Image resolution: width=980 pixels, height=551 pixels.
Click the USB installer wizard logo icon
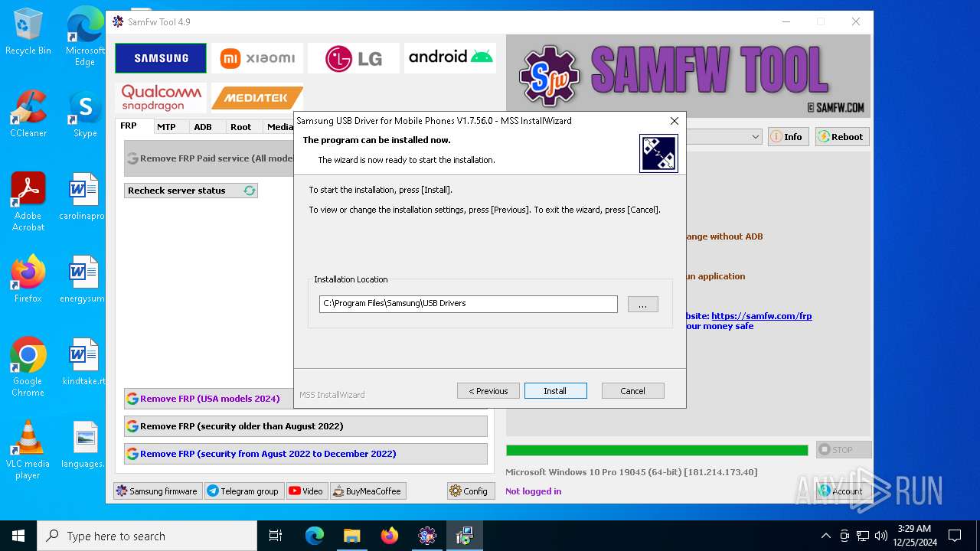tap(658, 154)
